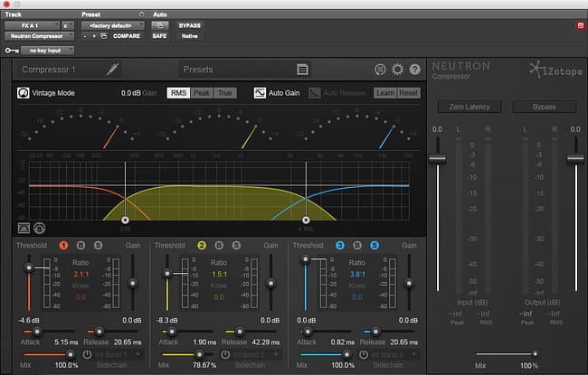Select Peak detection mode
The width and height of the screenshot is (588, 375).
[x=202, y=93]
